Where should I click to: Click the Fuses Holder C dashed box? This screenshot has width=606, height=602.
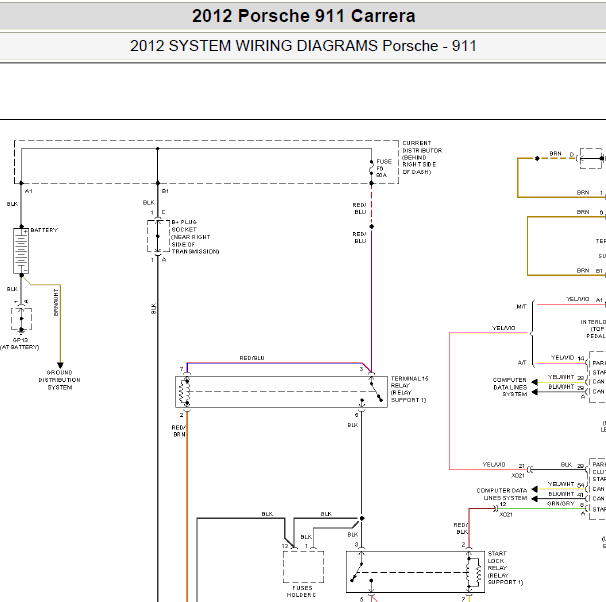tap(303, 566)
